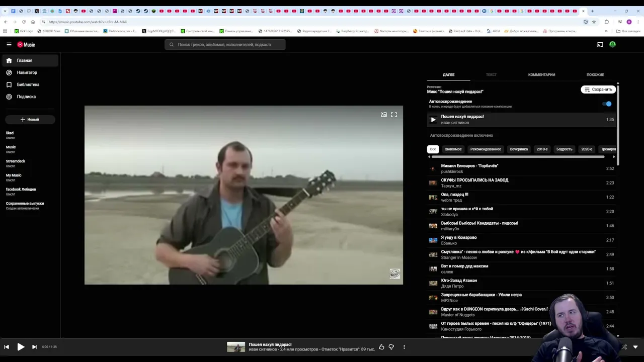Image resolution: width=644 pixels, height=362 pixels.
Task: Like the current song with thumbs up
Action: pyautogui.click(x=381, y=347)
